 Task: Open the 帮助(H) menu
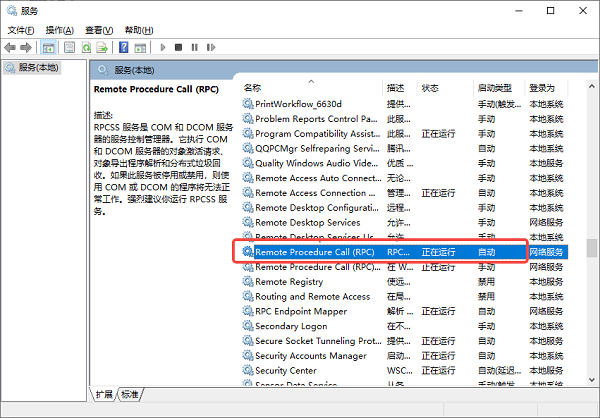click(139, 30)
